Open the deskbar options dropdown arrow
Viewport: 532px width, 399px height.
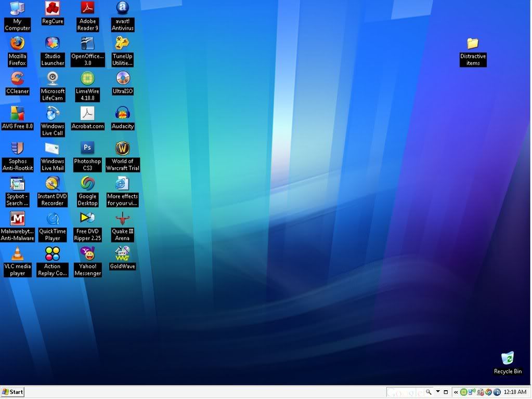point(438,392)
